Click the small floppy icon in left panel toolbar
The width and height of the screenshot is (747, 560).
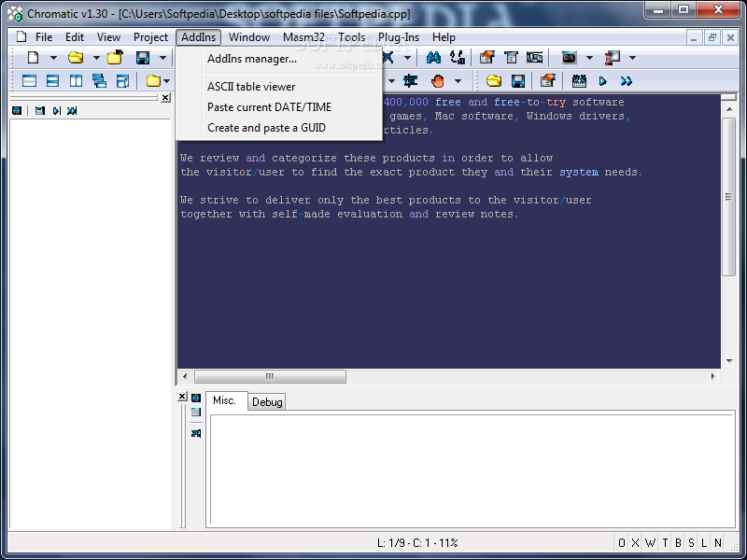tap(40, 111)
